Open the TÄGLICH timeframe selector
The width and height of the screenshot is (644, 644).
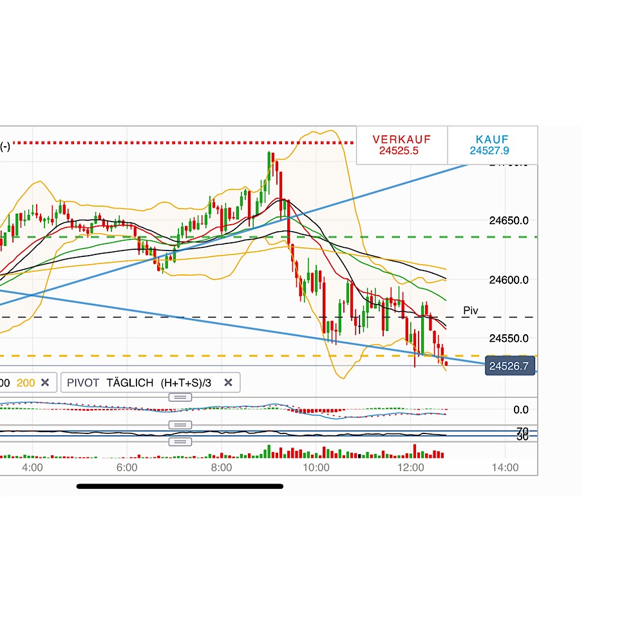coord(130,383)
